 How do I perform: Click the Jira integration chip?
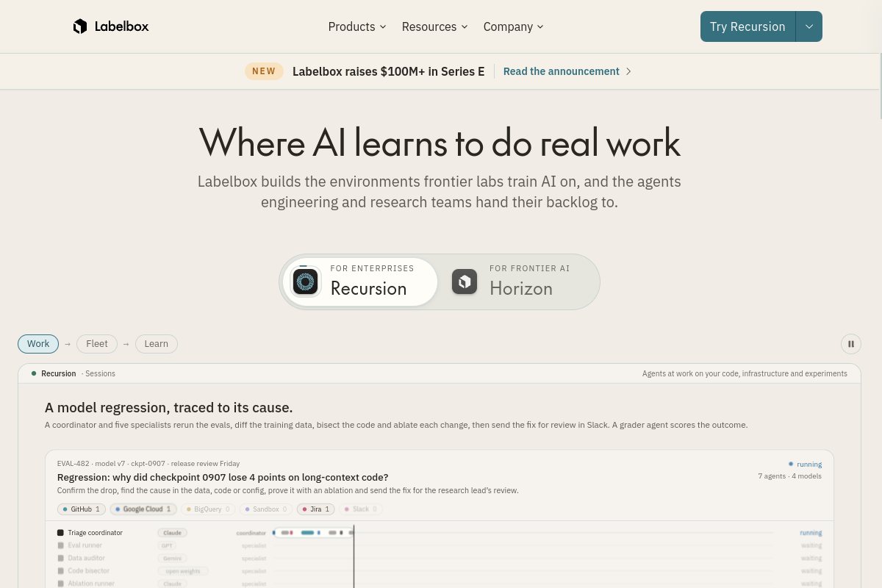(316, 509)
